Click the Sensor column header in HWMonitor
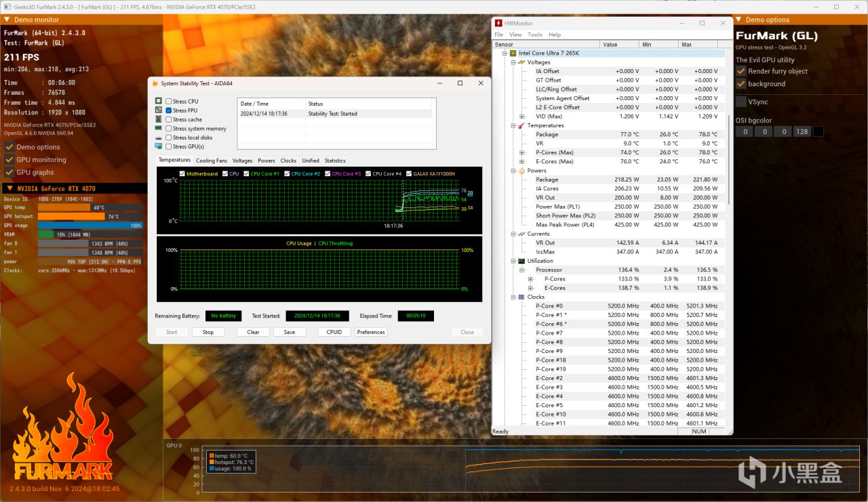The height and width of the screenshot is (502, 868). pyautogui.click(x=547, y=44)
